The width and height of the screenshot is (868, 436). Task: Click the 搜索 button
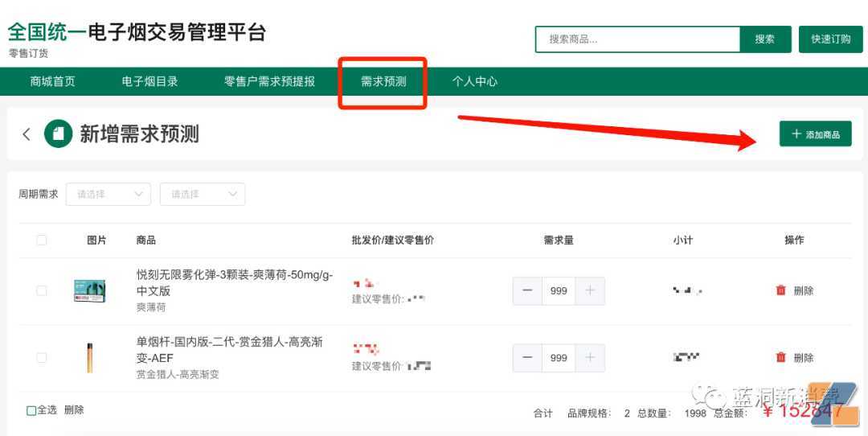766,39
